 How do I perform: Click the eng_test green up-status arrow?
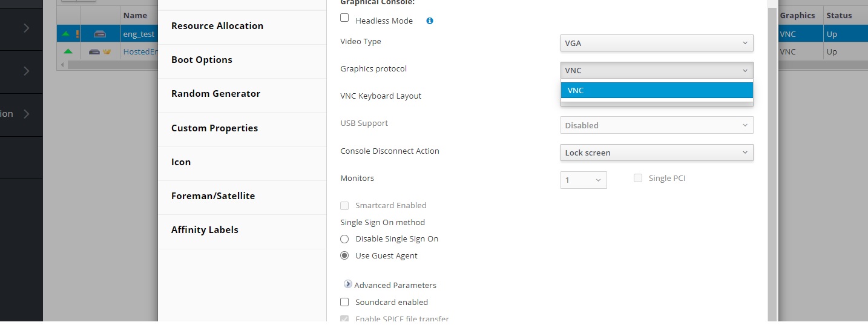tap(66, 34)
